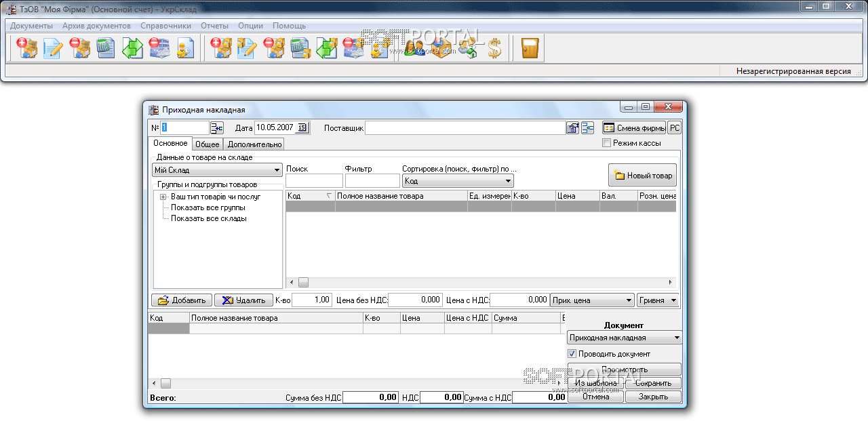868x421 pixels.
Task: Click the Отмена button
Action: pyautogui.click(x=595, y=397)
